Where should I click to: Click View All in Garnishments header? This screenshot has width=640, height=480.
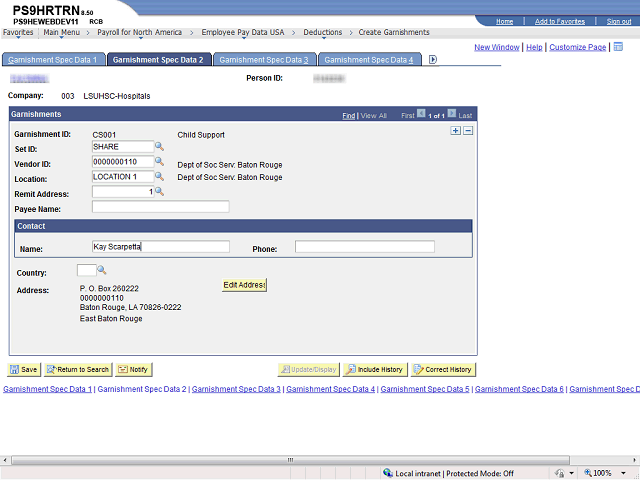(x=373, y=116)
